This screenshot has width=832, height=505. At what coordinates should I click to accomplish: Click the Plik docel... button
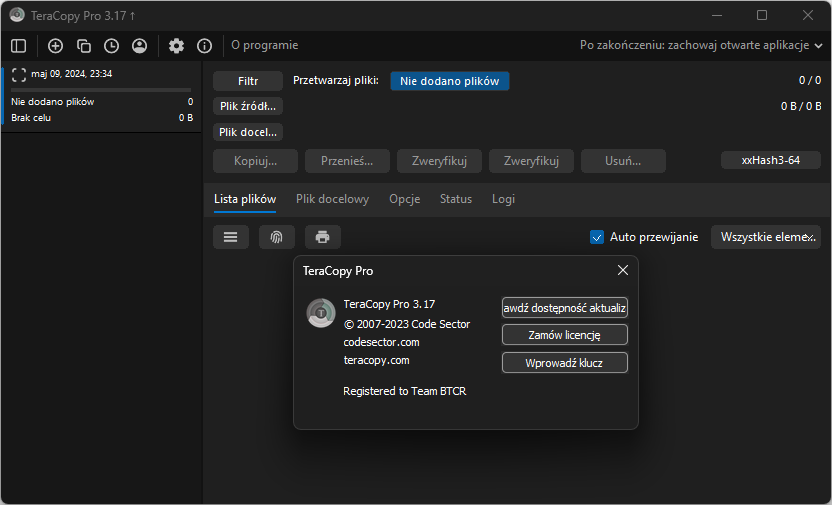tap(248, 132)
